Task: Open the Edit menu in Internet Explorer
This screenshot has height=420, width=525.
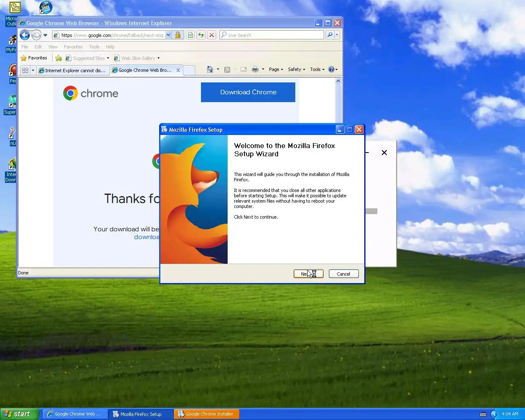Action: [x=38, y=47]
